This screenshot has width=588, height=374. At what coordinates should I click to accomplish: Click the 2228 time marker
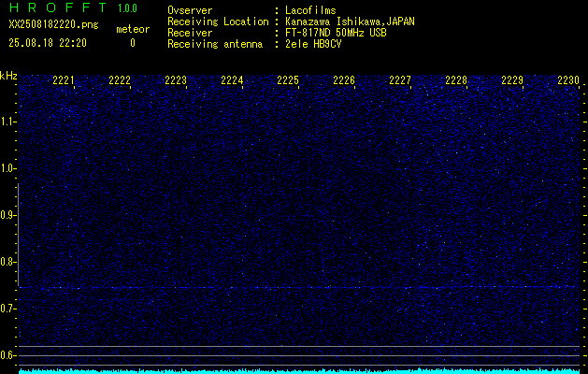[456, 80]
